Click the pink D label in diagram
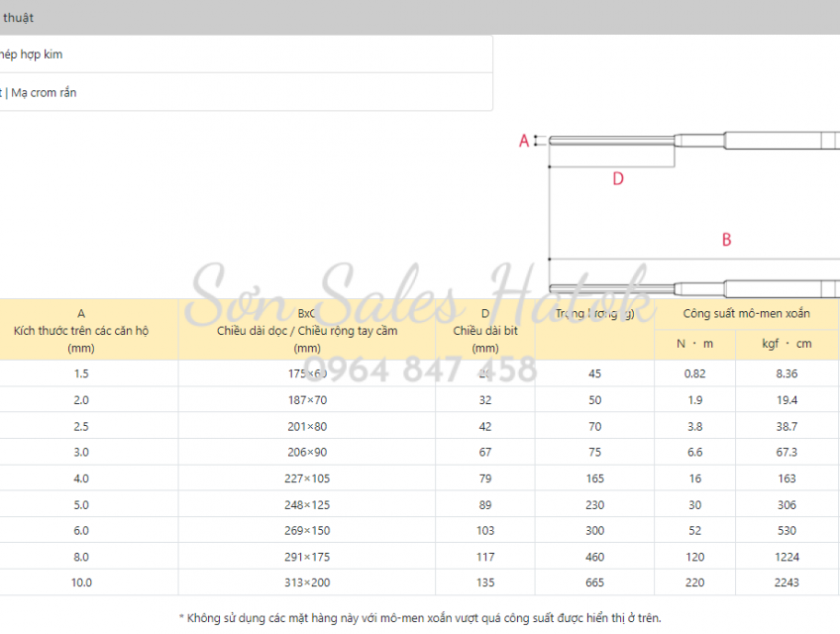This screenshot has height=634, width=840. pyautogui.click(x=617, y=179)
